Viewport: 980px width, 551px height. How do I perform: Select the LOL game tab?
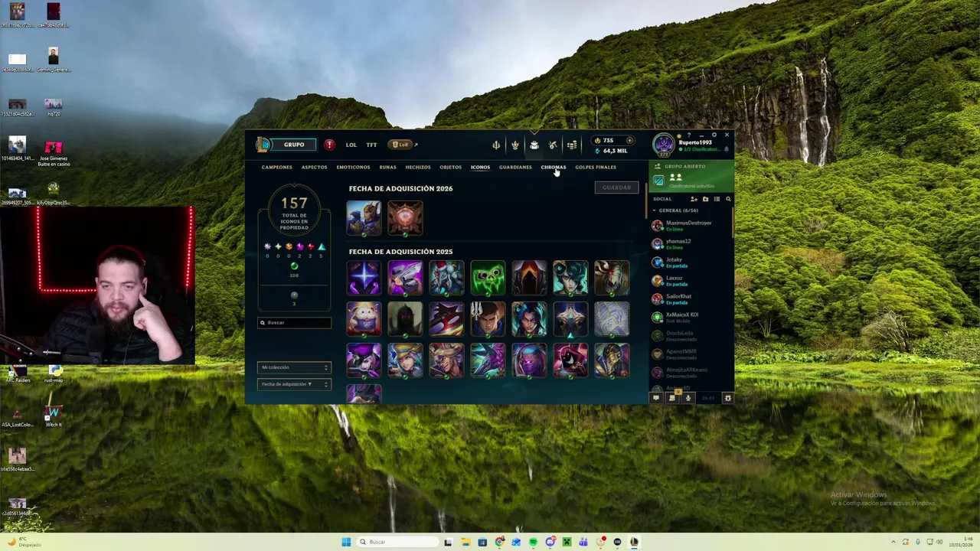pyautogui.click(x=351, y=145)
